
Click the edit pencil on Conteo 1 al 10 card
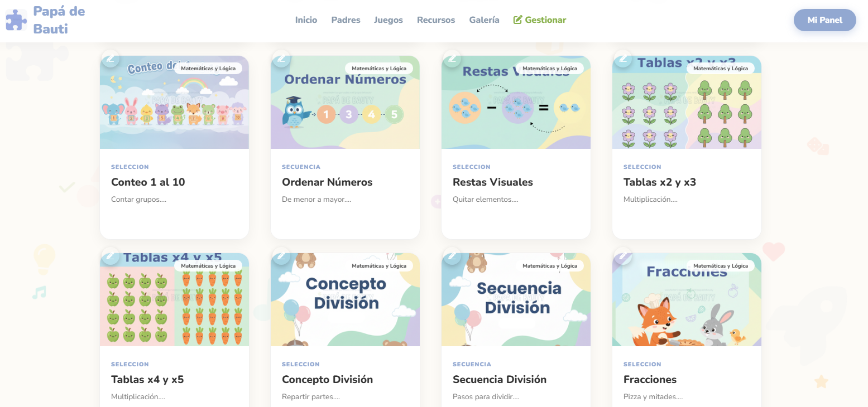(x=110, y=58)
